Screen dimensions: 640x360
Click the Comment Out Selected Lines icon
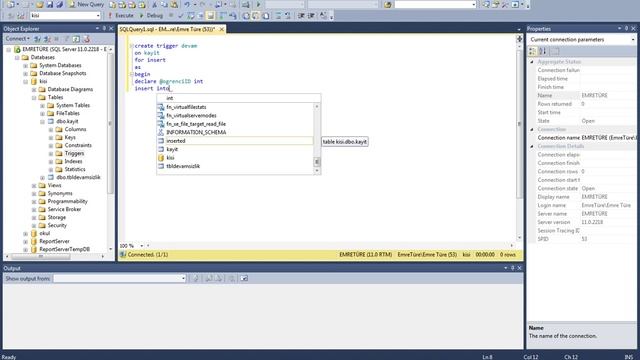tap(278, 16)
